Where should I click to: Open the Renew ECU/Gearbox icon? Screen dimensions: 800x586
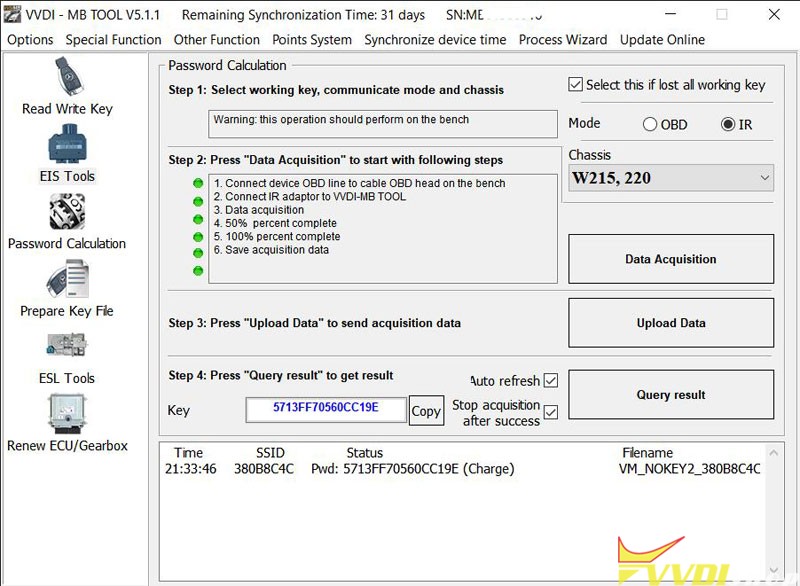point(67,413)
